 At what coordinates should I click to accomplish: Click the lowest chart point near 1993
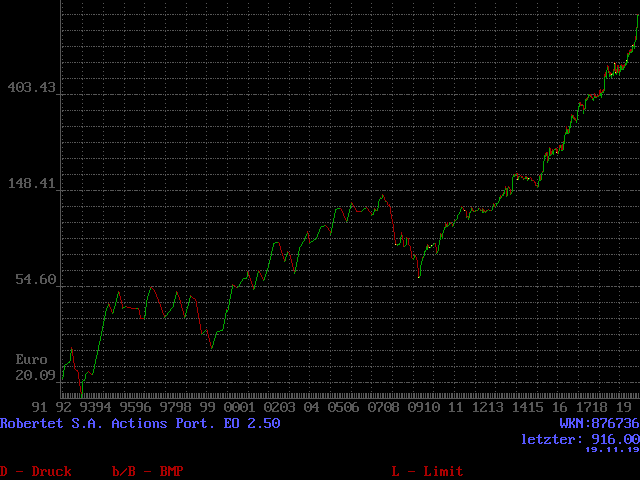(82, 390)
